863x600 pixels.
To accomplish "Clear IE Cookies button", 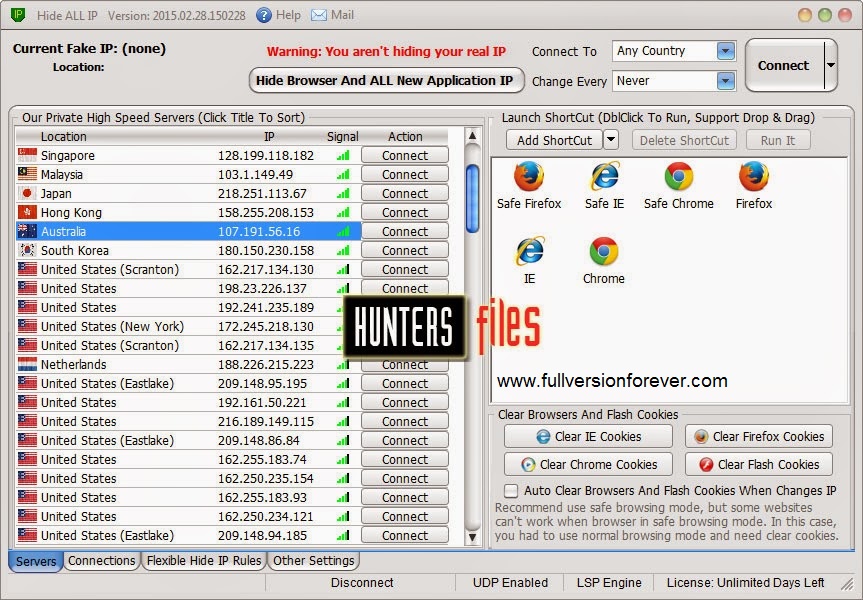I will (x=588, y=437).
